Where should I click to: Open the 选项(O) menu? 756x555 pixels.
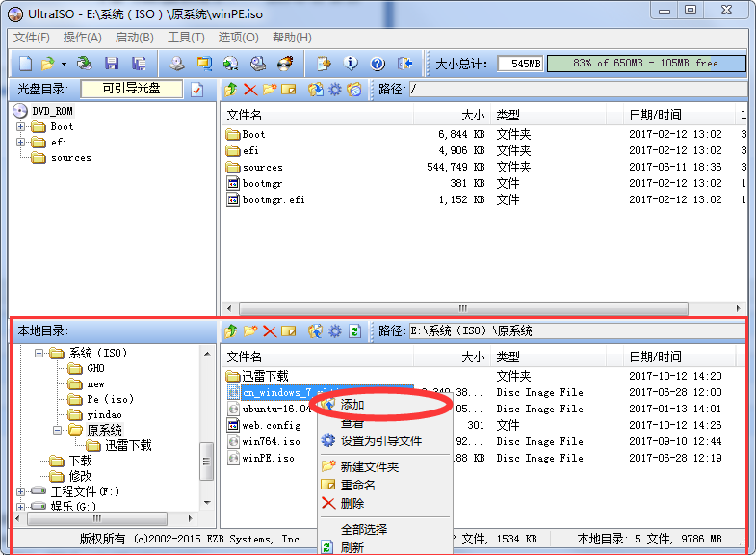(238, 38)
